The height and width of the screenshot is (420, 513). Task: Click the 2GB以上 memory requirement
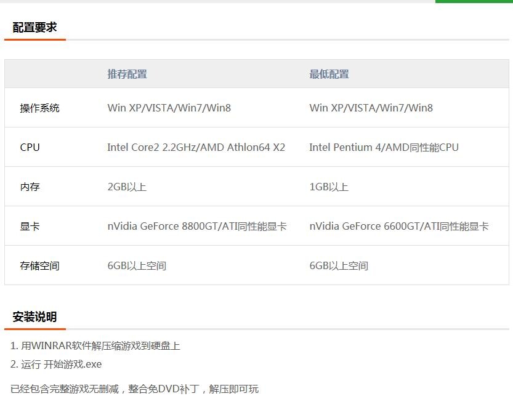click(x=127, y=187)
